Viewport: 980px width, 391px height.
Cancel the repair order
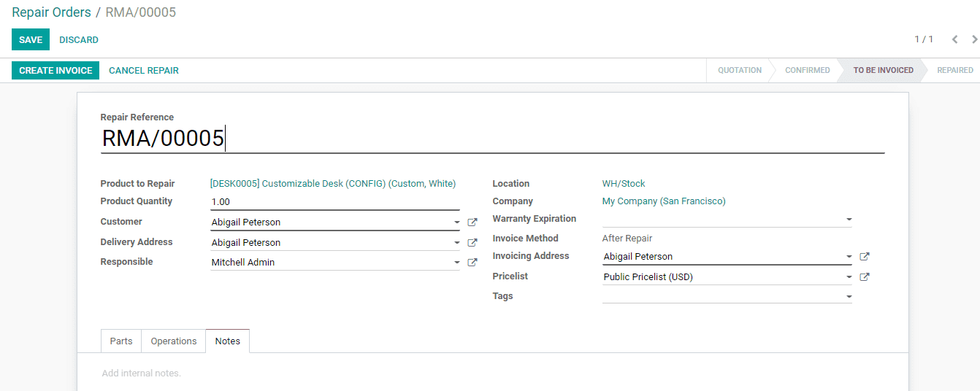(144, 71)
